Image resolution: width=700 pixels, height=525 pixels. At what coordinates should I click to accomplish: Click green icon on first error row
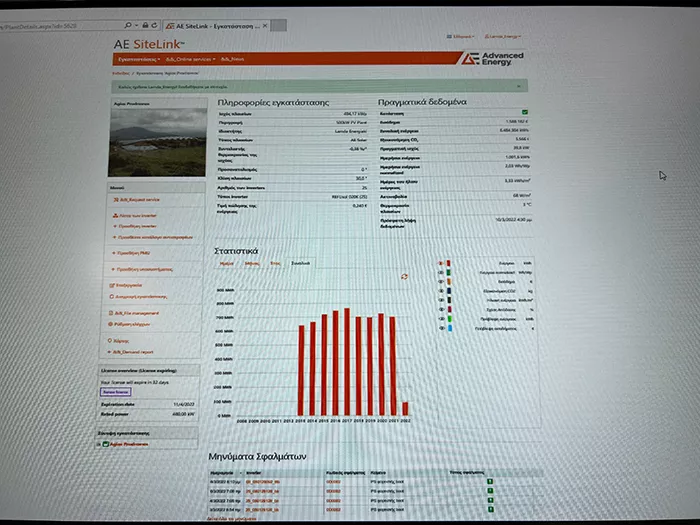tap(490, 482)
